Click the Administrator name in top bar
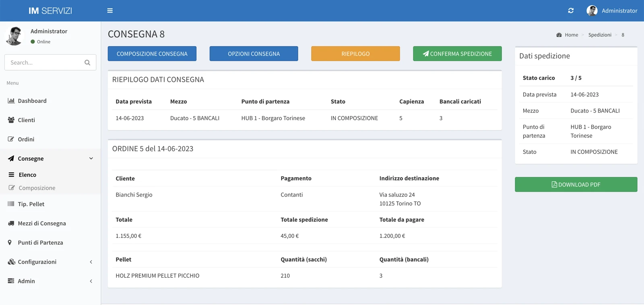 tap(619, 11)
